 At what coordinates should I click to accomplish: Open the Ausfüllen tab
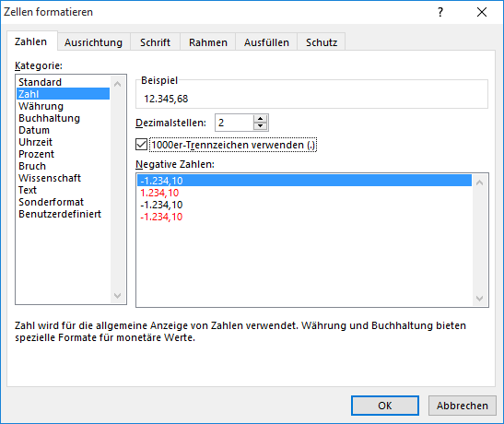tap(266, 42)
